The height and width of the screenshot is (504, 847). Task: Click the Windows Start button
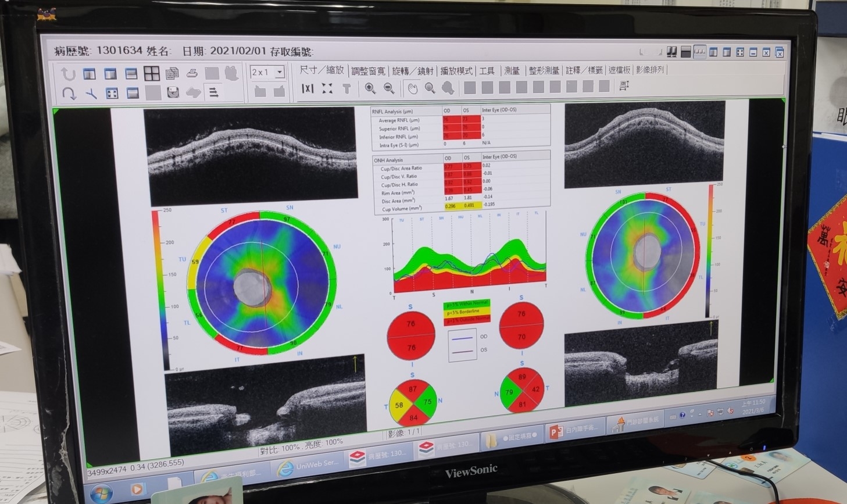point(102,491)
